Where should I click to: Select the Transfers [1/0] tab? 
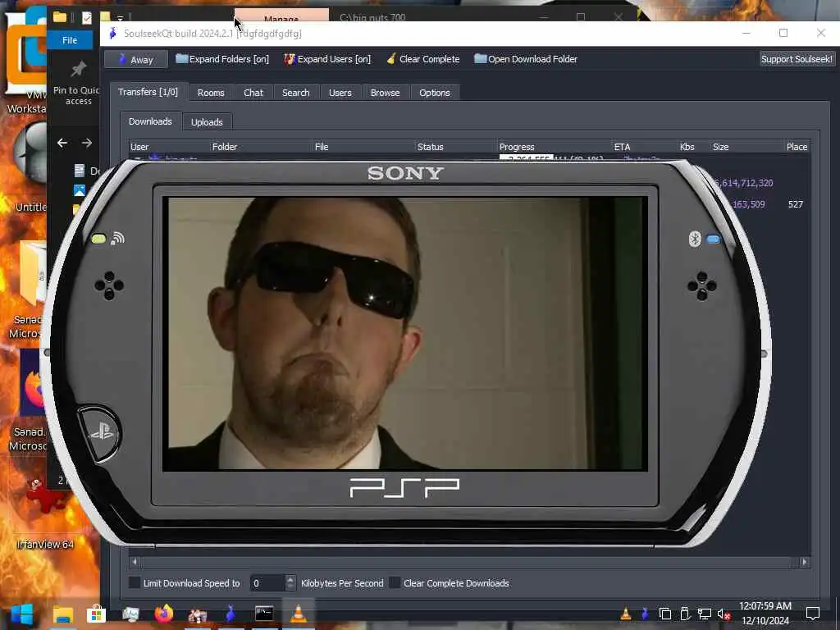(x=148, y=92)
